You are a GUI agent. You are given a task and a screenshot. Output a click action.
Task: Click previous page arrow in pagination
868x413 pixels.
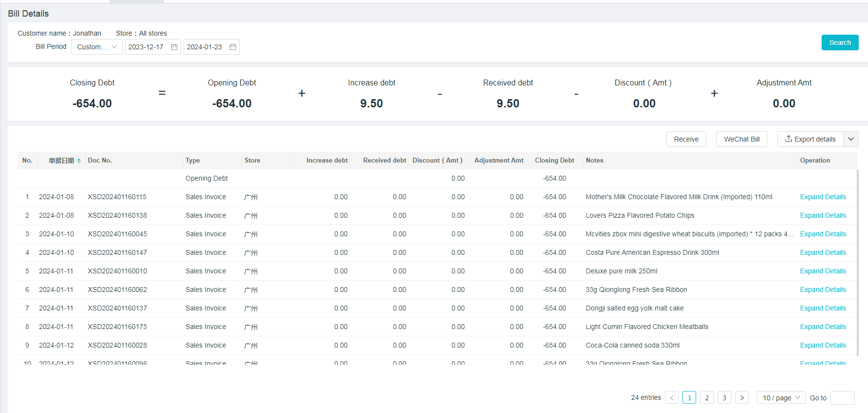672,398
